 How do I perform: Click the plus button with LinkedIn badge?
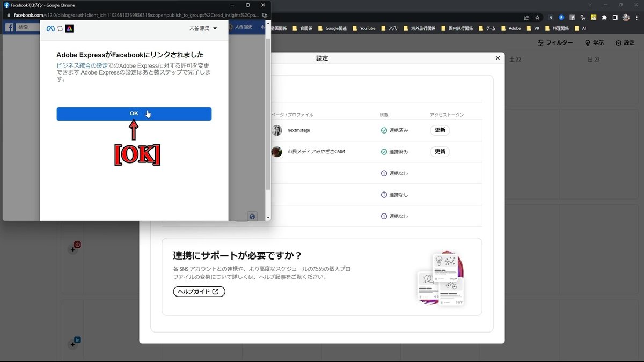point(73,344)
